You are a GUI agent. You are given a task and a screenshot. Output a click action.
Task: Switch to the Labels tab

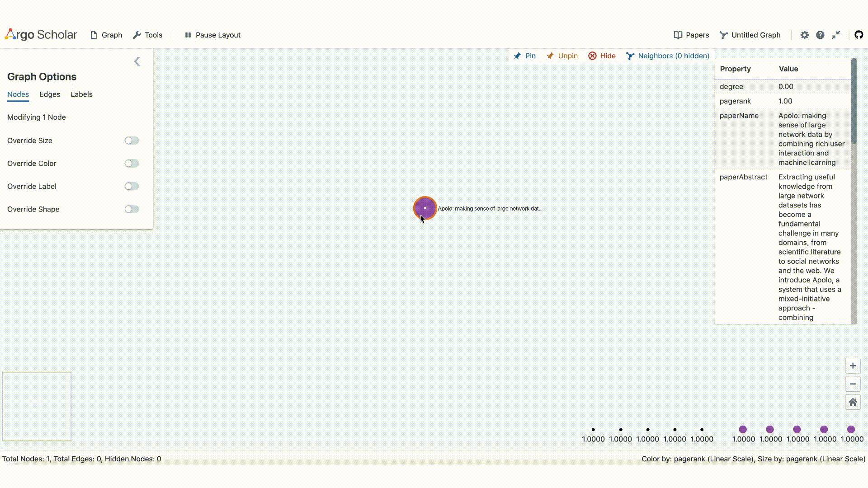(x=81, y=94)
